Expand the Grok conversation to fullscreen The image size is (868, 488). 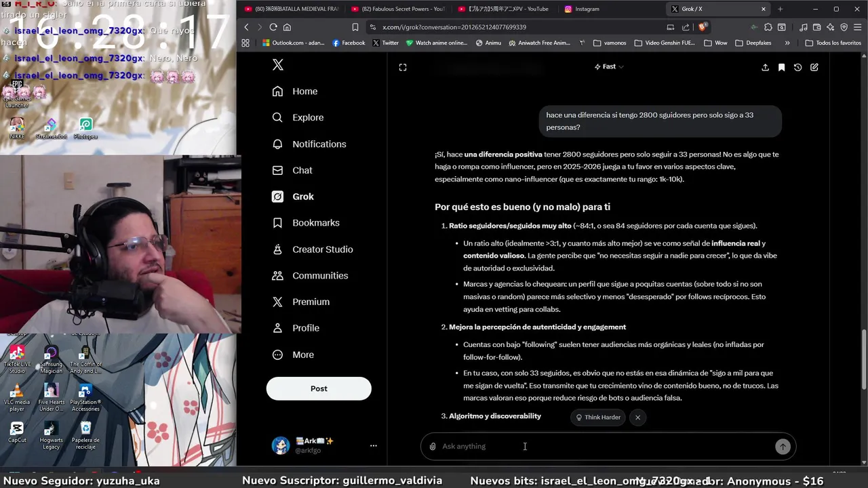(x=403, y=67)
